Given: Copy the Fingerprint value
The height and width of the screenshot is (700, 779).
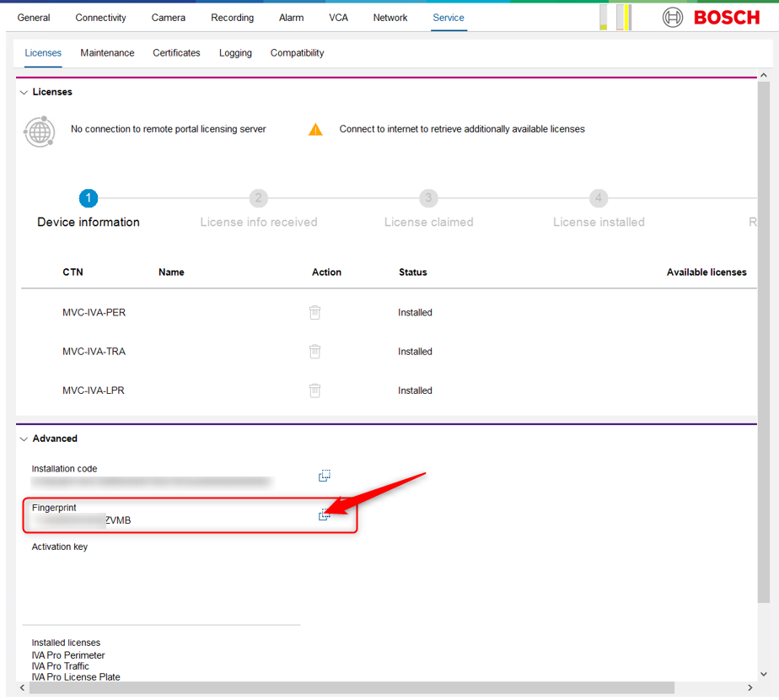Looking at the screenshot, I should tap(324, 515).
